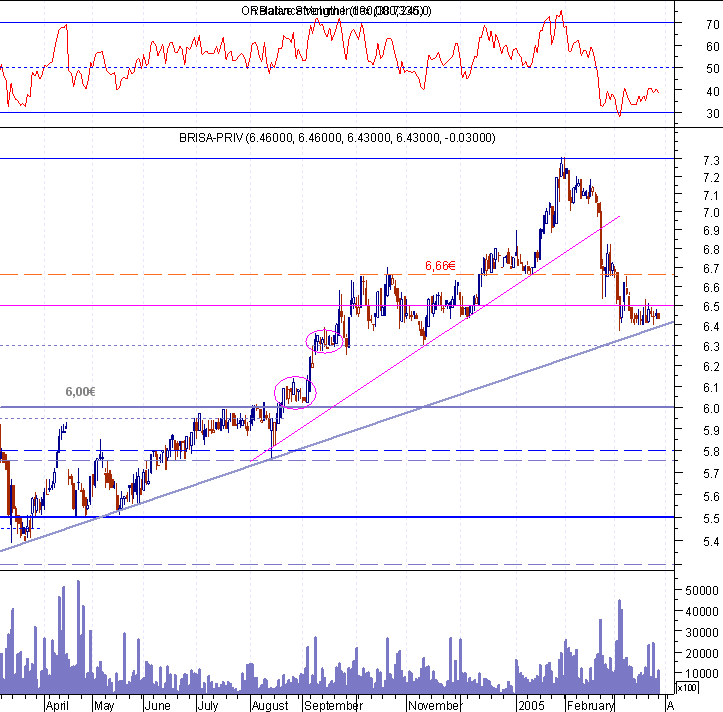The height and width of the screenshot is (712, 723).
Task: Click the 5.9 value on the price axis
Action: coord(711,431)
